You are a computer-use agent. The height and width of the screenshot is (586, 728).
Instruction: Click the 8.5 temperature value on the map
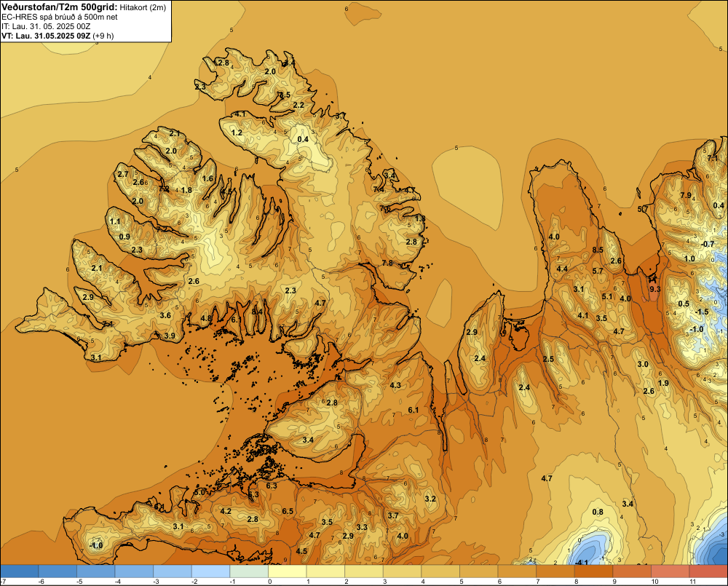[x=598, y=250]
